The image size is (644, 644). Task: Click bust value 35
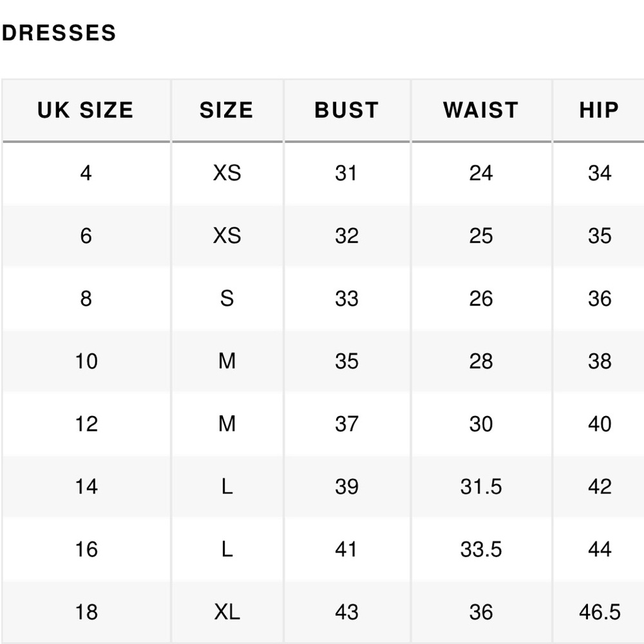pos(346,361)
